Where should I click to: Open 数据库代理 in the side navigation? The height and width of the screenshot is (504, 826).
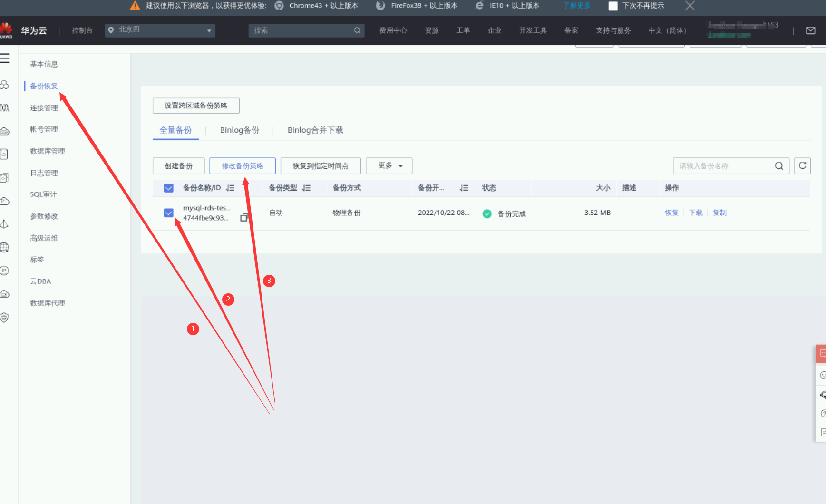(48, 303)
